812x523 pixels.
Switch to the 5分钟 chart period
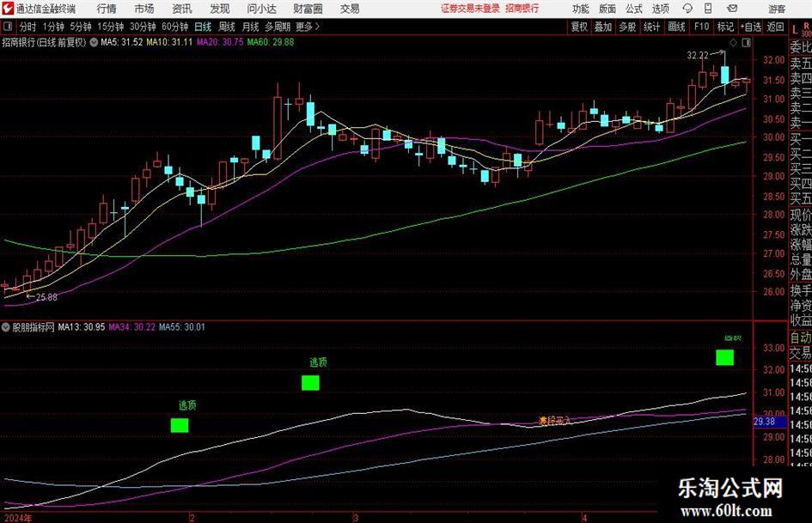coord(80,27)
